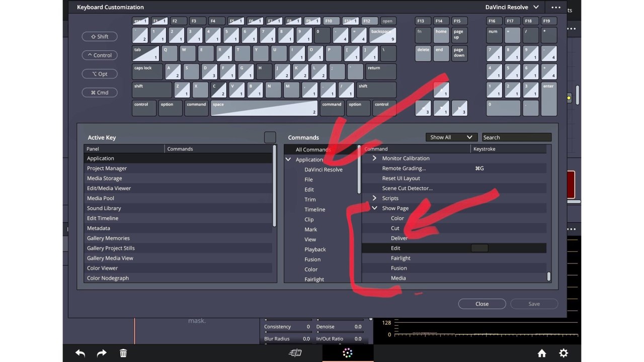The height and width of the screenshot is (362, 644).
Task: Select the Timeline command category
Action: pos(314,210)
